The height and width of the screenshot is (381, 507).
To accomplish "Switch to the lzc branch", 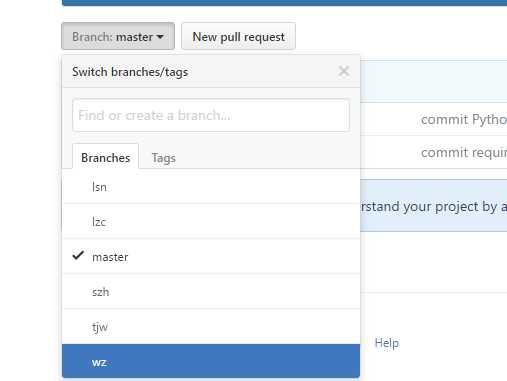I will [x=211, y=221].
